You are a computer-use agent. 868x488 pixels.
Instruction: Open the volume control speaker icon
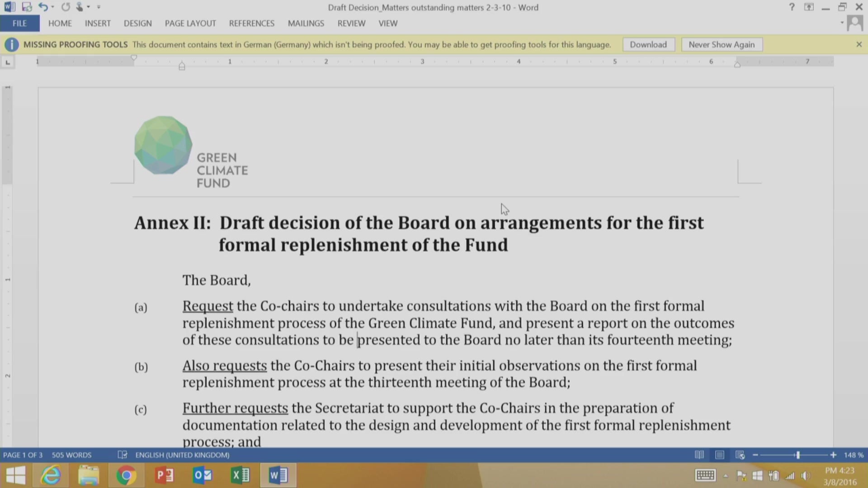pyautogui.click(x=806, y=476)
